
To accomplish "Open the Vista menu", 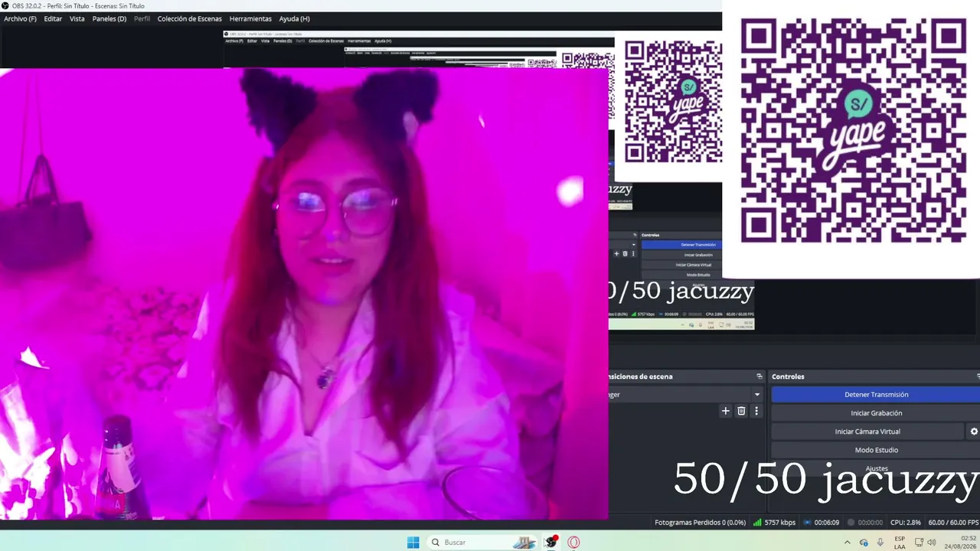I will click(x=77, y=18).
